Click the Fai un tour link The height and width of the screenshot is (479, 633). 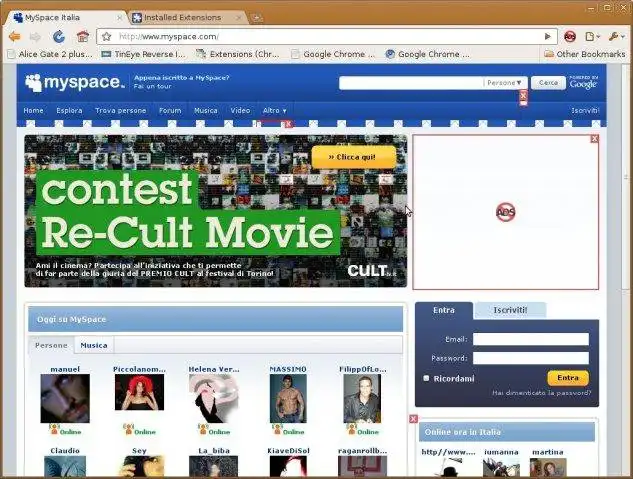click(x=153, y=86)
